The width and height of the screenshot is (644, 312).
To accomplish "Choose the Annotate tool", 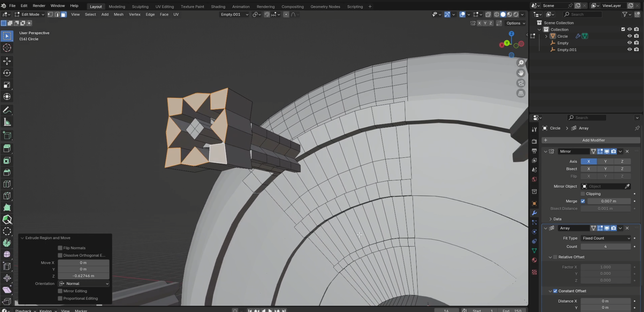I will click(7, 110).
